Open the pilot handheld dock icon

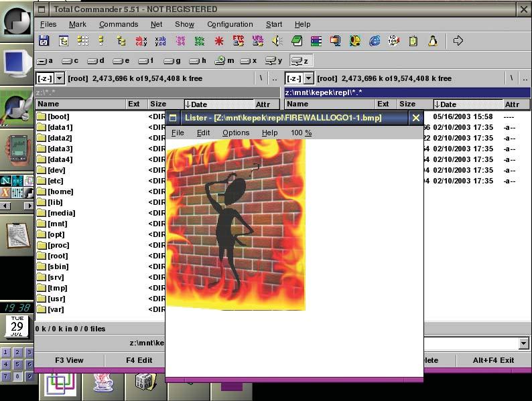tap(17, 151)
